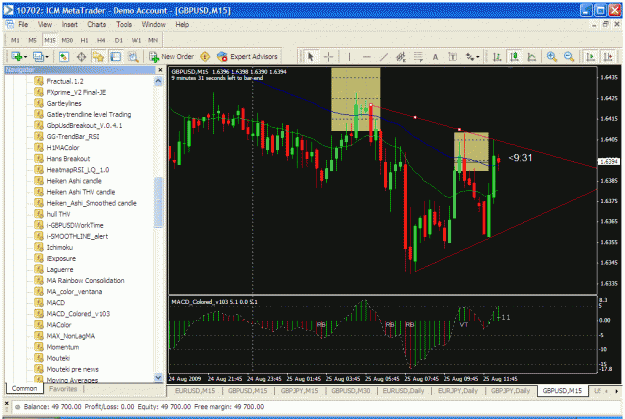The height and width of the screenshot is (419, 625).
Task: Click the MetaEditor yellow diamond icon
Action: [x=205, y=57]
